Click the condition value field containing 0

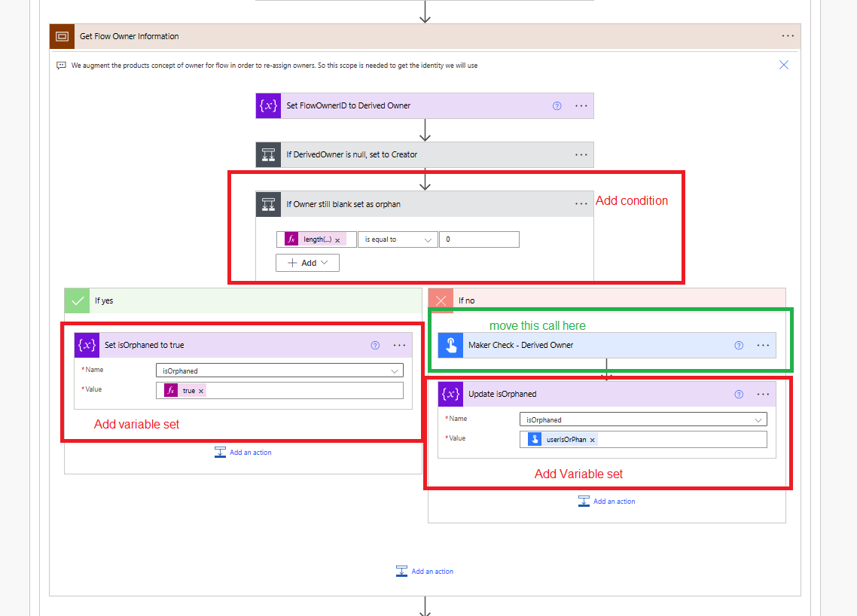[x=479, y=239]
